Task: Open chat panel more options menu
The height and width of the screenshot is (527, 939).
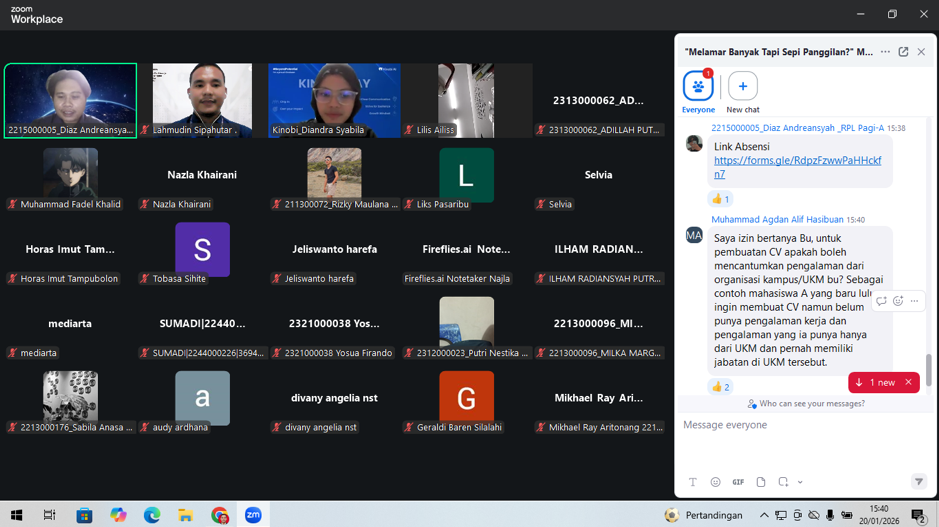Action: [x=885, y=52]
